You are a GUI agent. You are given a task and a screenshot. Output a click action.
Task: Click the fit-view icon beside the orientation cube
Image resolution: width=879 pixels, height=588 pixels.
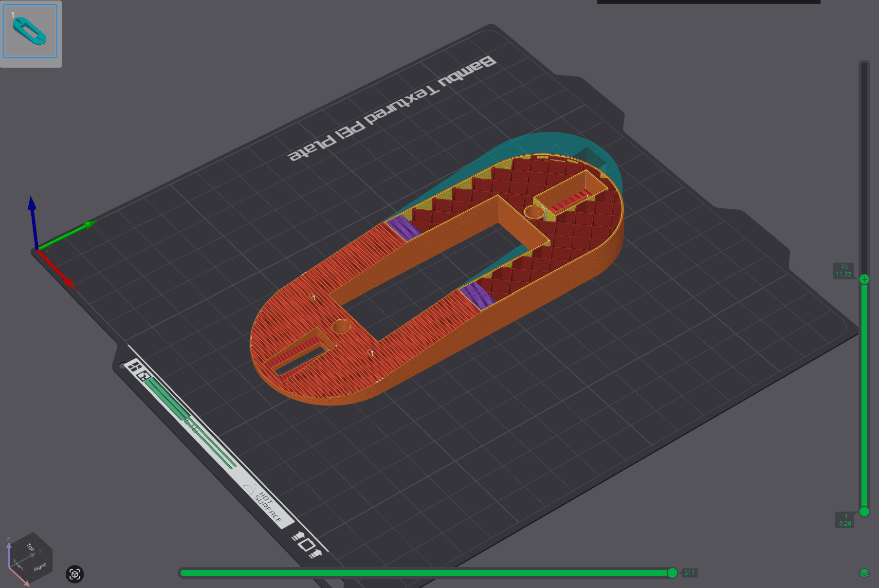[x=75, y=575]
